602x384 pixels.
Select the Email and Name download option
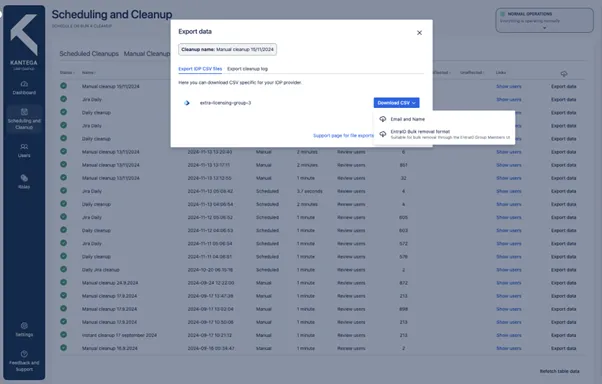[407, 119]
